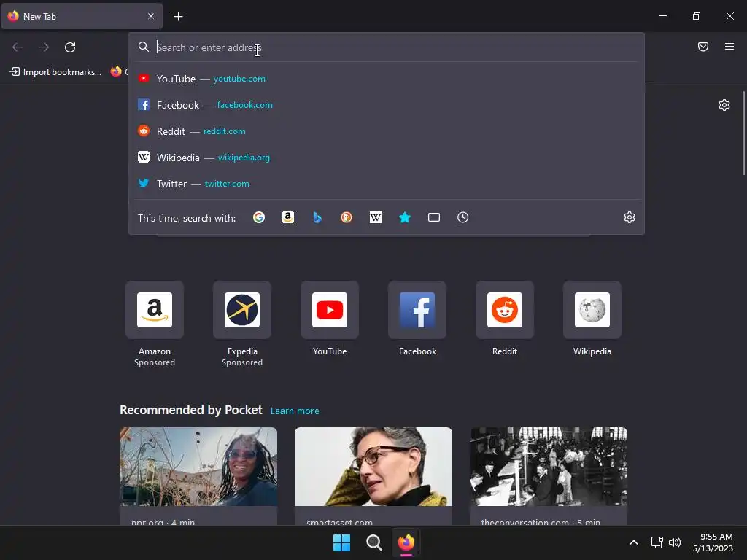
Task: Go forward to next page
Action: tap(44, 47)
